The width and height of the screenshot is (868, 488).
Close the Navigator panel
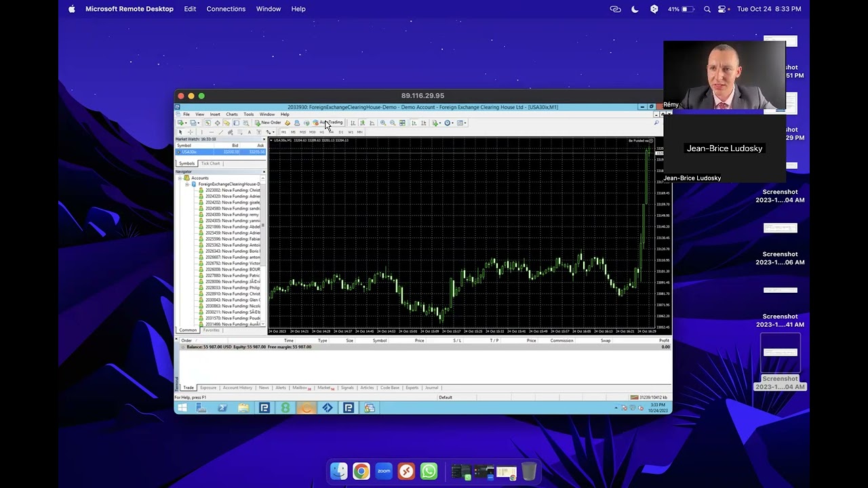[264, 171]
